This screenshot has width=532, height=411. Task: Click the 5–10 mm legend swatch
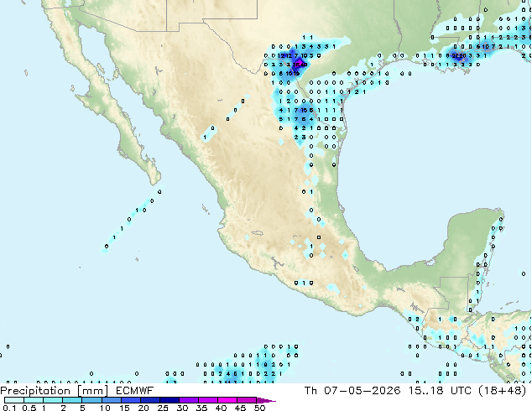(x=91, y=400)
